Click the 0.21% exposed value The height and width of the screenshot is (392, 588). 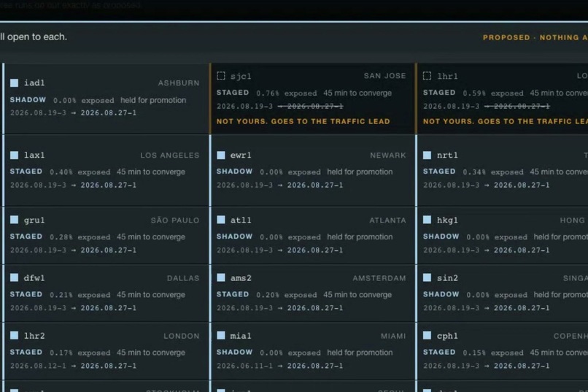80,295
